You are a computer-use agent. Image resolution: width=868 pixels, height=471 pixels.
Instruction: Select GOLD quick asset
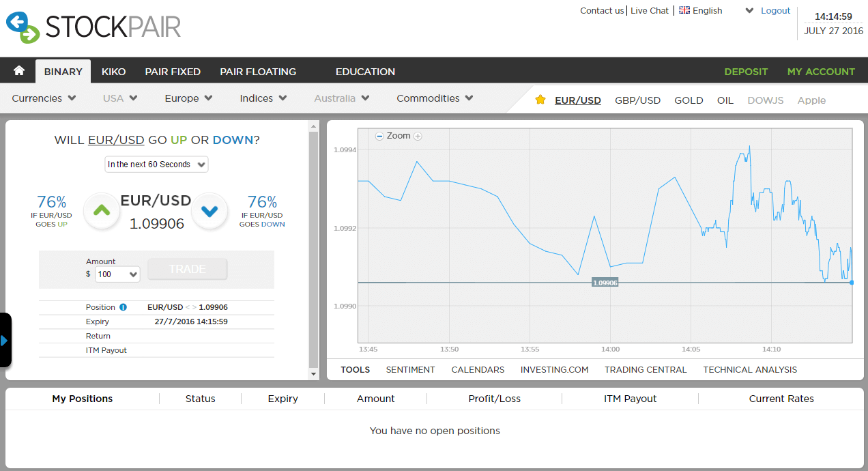tap(689, 100)
